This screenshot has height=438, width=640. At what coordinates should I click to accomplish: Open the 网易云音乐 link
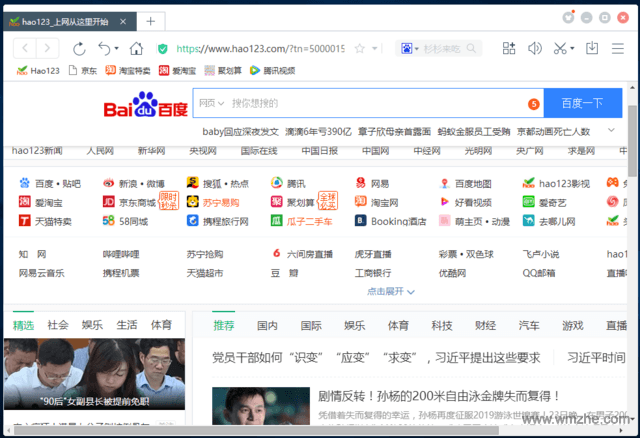pos(41,273)
